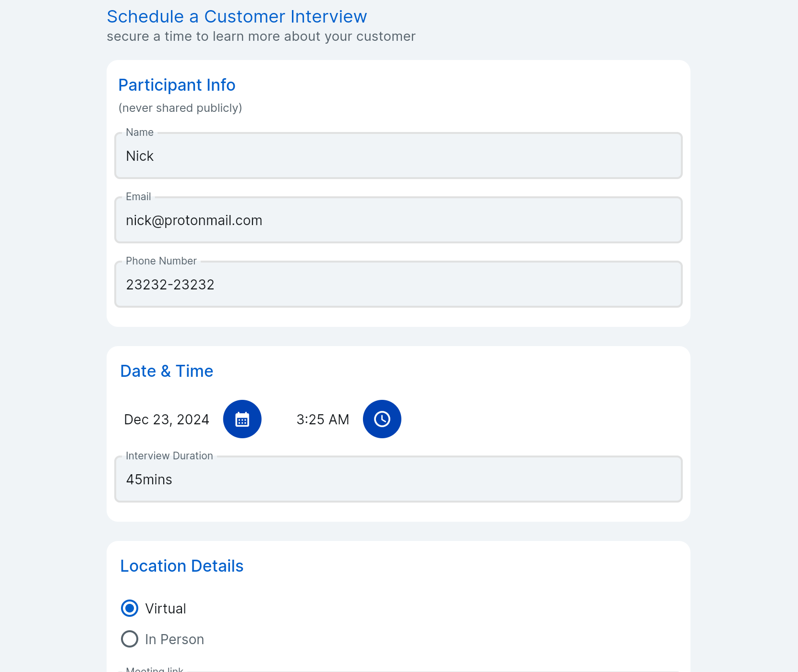Open the calendar date picker
This screenshot has height=672, width=798.
(242, 419)
